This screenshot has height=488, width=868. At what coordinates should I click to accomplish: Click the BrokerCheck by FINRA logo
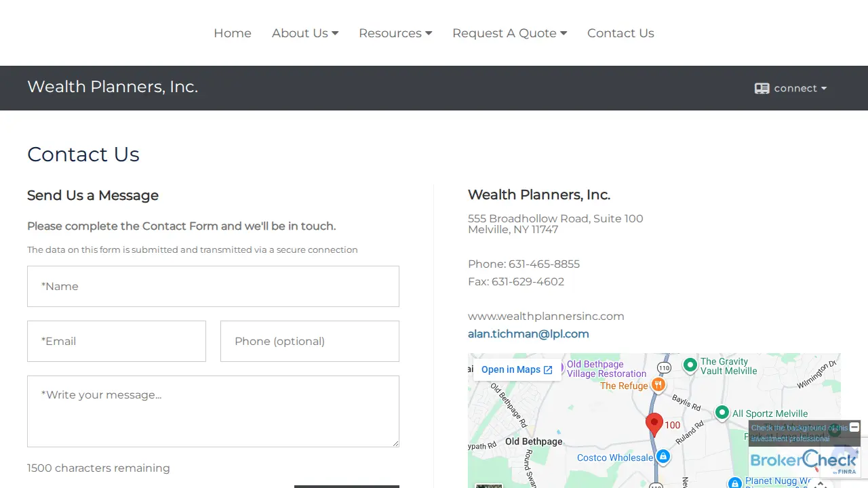[804, 461]
